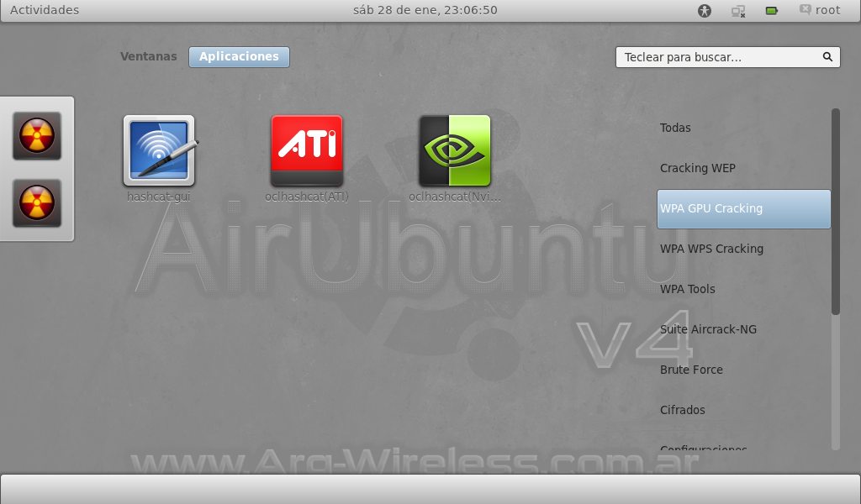Select the Suite Aircrack-NG category
The image size is (861, 504).
click(x=708, y=329)
